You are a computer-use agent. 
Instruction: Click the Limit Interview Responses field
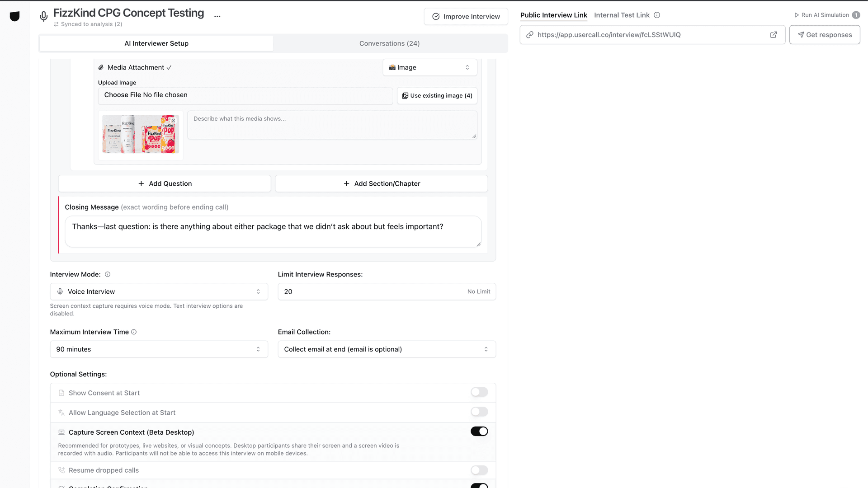pos(387,291)
